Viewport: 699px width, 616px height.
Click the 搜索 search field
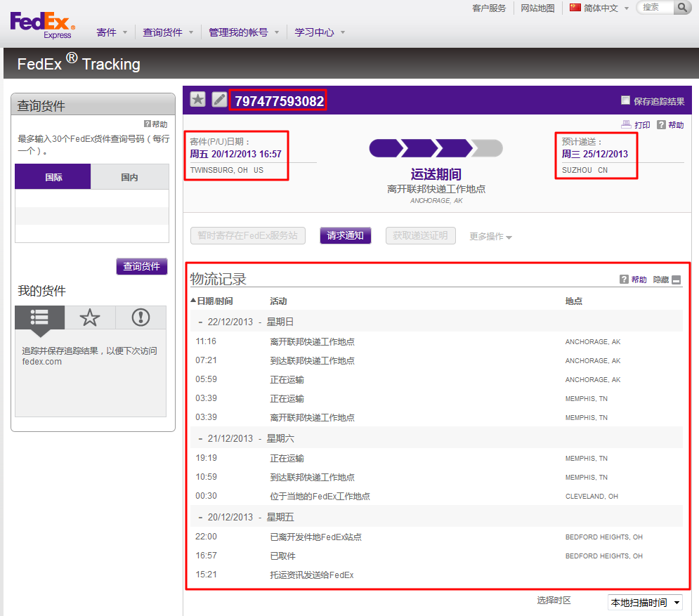pyautogui.click(x=655, y=7)
